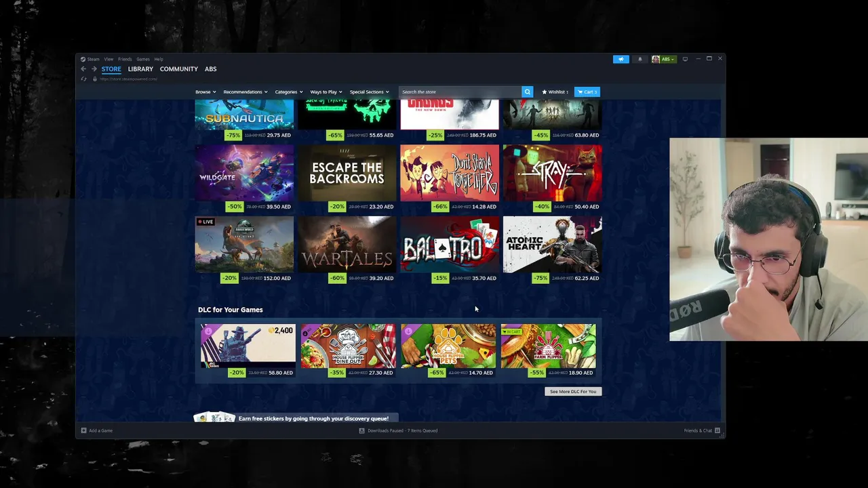Image resolution: width=868 pixels, height=488 pixels.
Task: Open the House Flipper Pets DLC tile
Action: pos(448,346)
